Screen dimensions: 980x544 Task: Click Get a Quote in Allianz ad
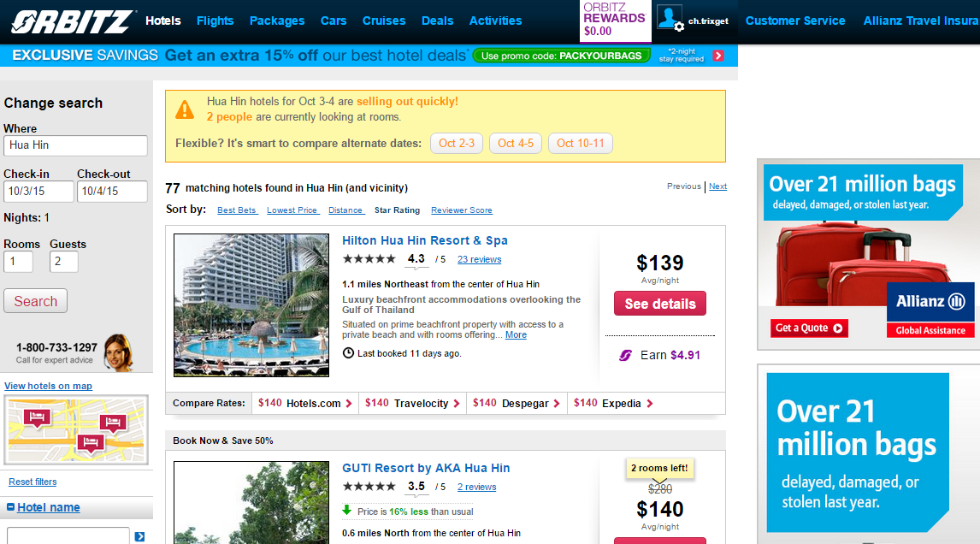click(809, 328)
